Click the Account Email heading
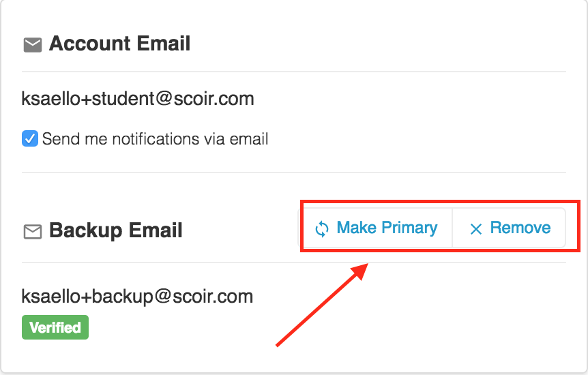Screen dimensions: 588x375 [x=119, y=44]
